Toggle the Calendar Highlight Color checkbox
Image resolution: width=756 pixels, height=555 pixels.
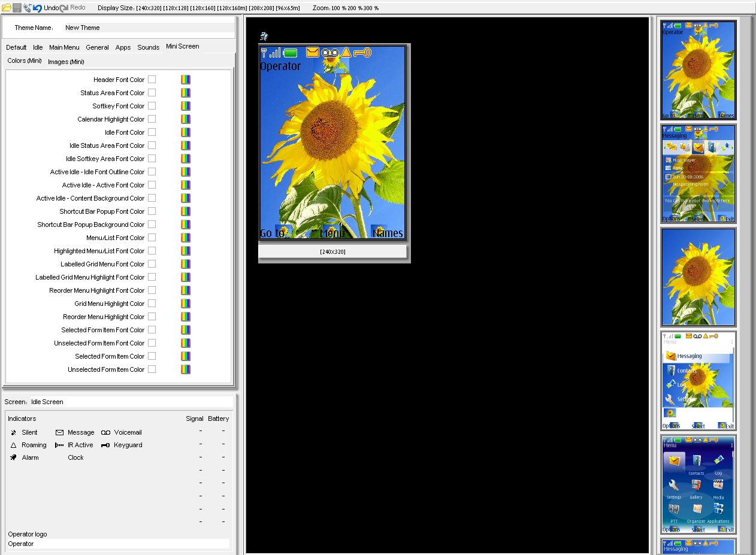click(x=152, y=119)
